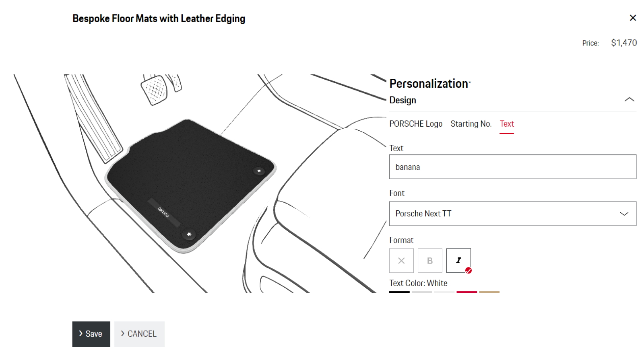The height and width of the screenshot is (362, 644).
Task: Toggle bold text format
Action: point(430,261)
